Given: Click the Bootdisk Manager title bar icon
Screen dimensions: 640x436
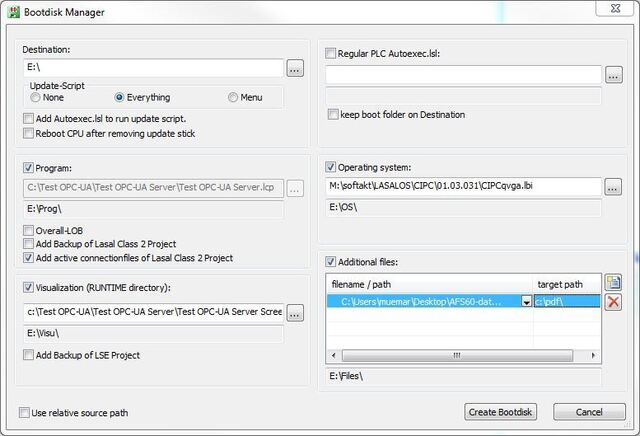Looking at the screenshot, I should pos(14,12).
